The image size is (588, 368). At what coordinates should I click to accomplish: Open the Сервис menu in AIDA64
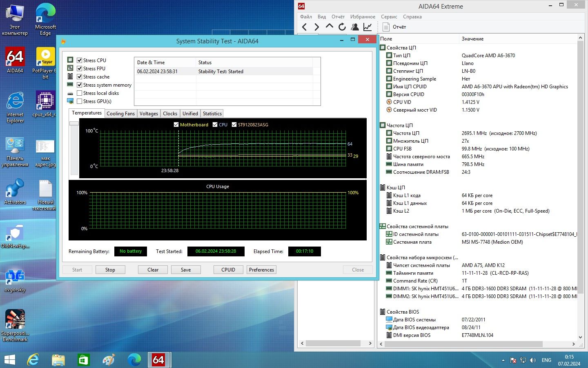tap(389, 17)
